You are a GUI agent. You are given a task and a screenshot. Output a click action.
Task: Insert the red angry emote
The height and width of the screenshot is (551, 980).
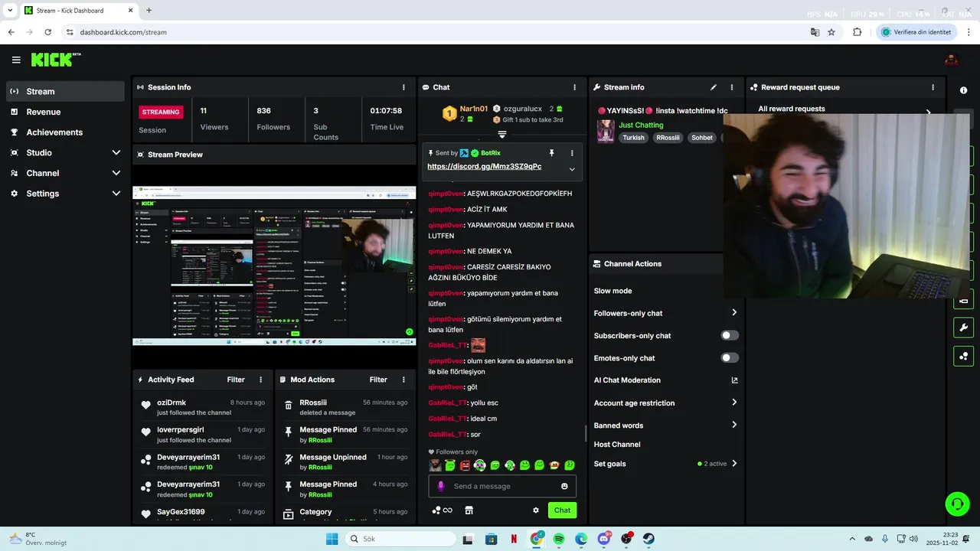click(x=465, y=465)
